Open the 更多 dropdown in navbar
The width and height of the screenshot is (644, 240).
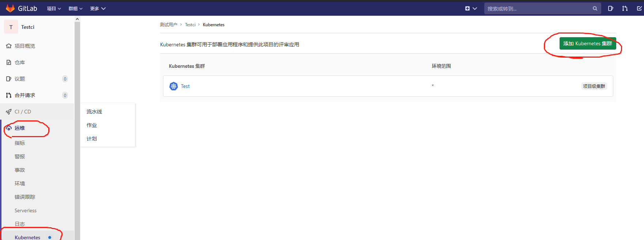click(x=98, y=8)
